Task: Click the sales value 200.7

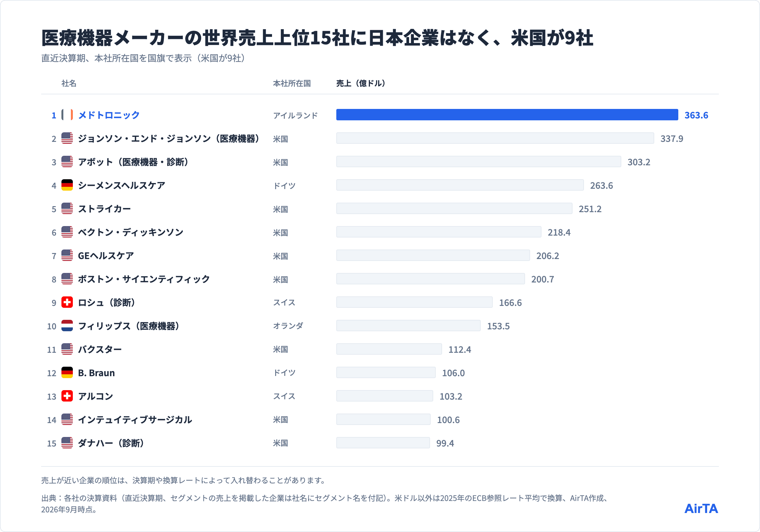Action: pyautogui.click(x=542, y=279)
